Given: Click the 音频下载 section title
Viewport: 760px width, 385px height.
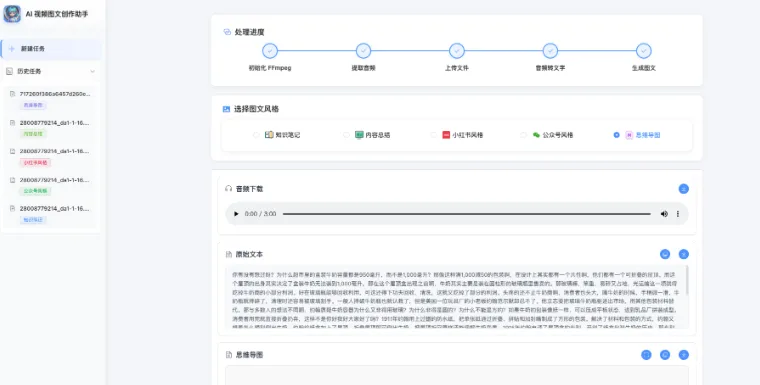Looking at the screenshot, I should point(249,189).
